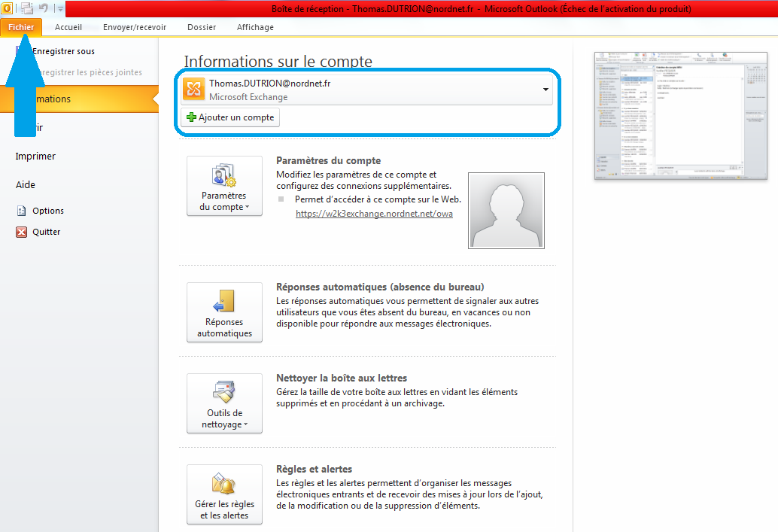Click the account profile picture placeholder
The image size is (778, 532).
point(506,211)
